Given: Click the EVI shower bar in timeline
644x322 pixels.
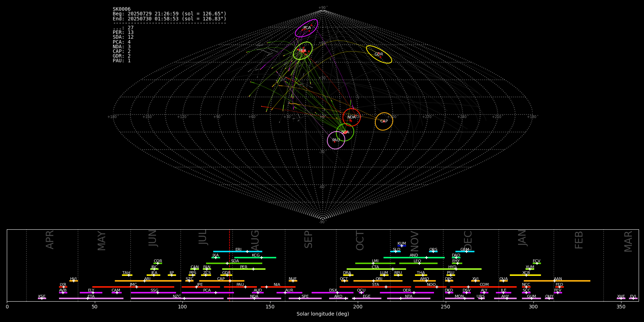Looking at the screenshot, I should [x=633, y=298].
